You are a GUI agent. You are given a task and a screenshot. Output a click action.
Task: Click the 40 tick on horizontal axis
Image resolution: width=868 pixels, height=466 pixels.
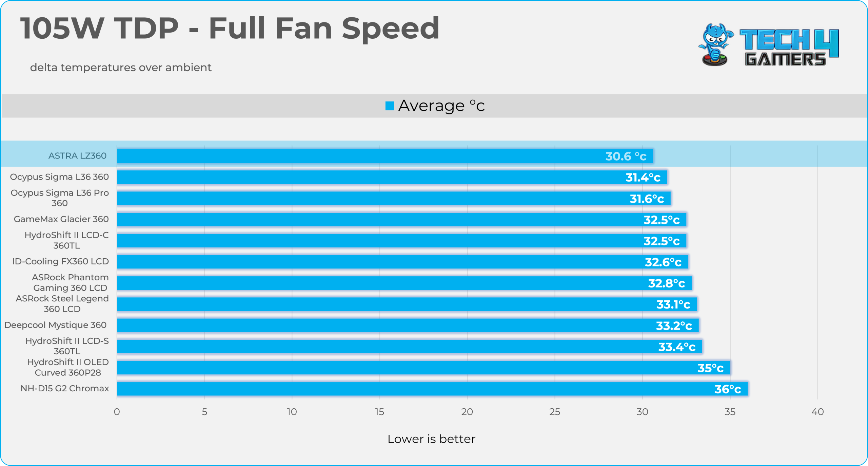tap(817, 412)
